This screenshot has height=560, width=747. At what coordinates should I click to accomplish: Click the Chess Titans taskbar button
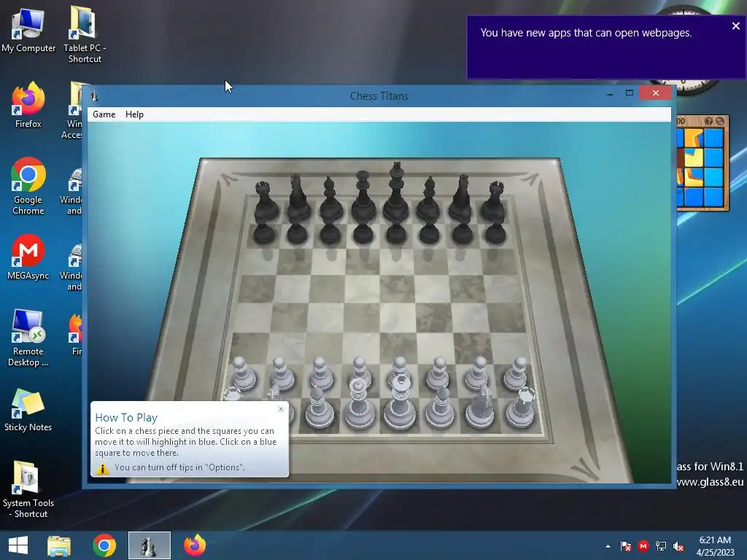click(149, 545)
